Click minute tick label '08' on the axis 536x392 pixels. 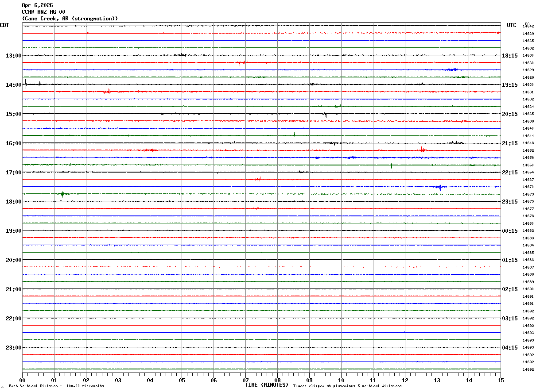pyautogui.click(x=277, y=380)
